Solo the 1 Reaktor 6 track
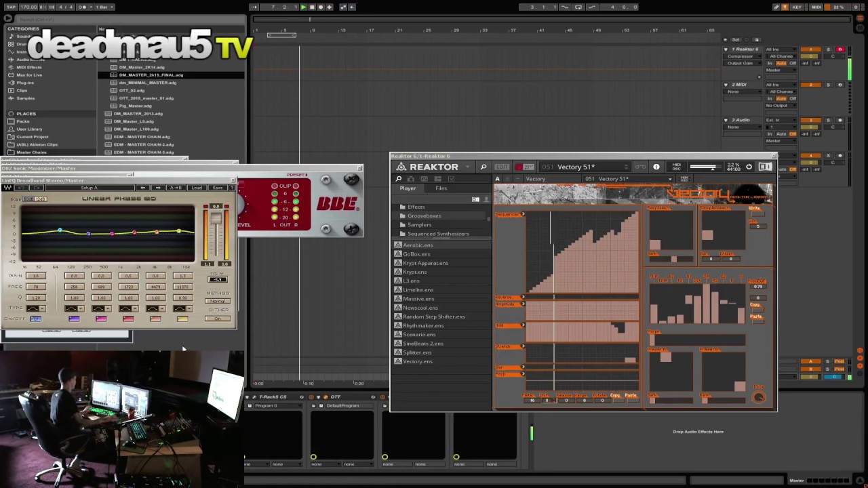868x488 pixels. coord(828,49)
